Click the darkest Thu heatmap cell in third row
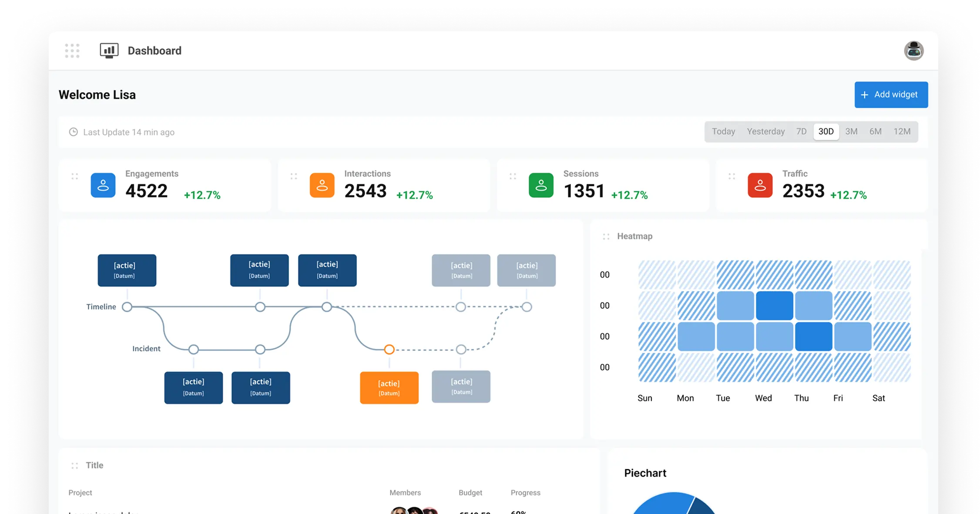The width and height of the screenshot is (980, 514). tap(813, 337)
